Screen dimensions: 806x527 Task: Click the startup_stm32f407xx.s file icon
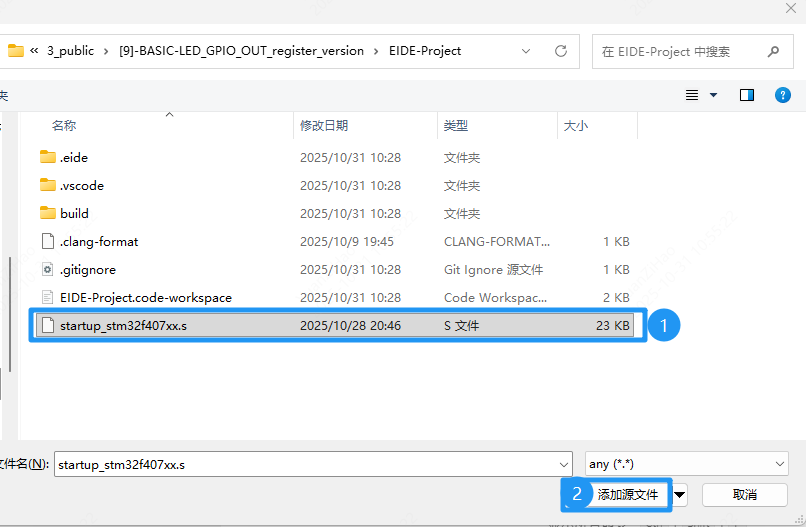(x=48, y=325)
